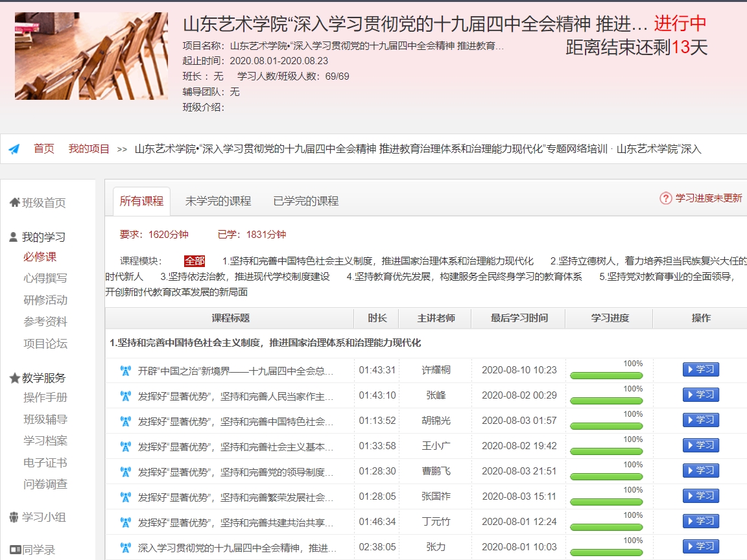This screenshot has width=747, height=560.
Task: Click the star icon beside 教学服务
Action: click(x=14, y=378)
